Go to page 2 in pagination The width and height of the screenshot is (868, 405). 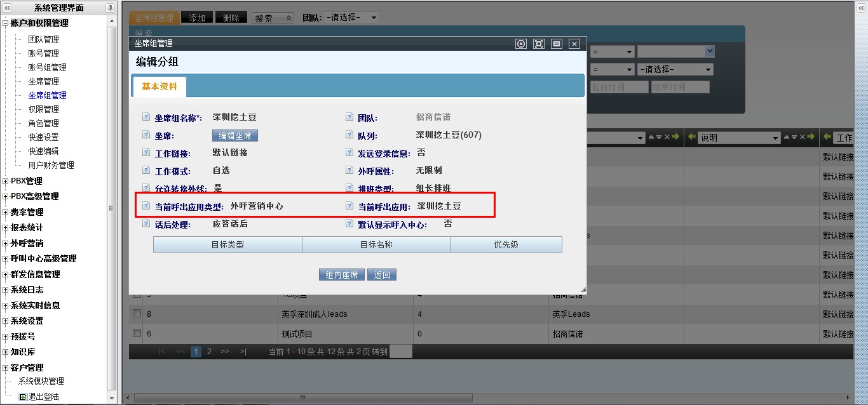click(x=209, y=351)
